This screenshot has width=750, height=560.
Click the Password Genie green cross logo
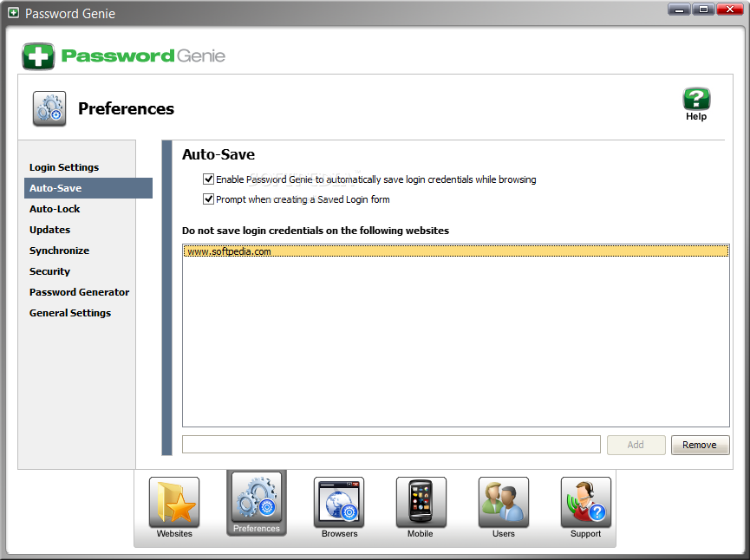(x=38, y=56)
